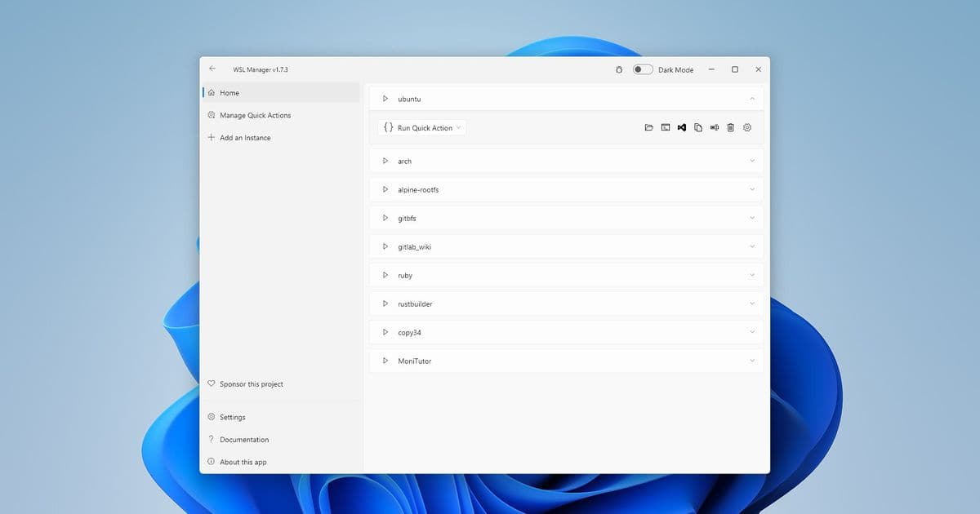The height and width of the screenshot is (514, 980).
Task: Duplicate the ubuntu instance using copy icon
Action: click(697, 127)
